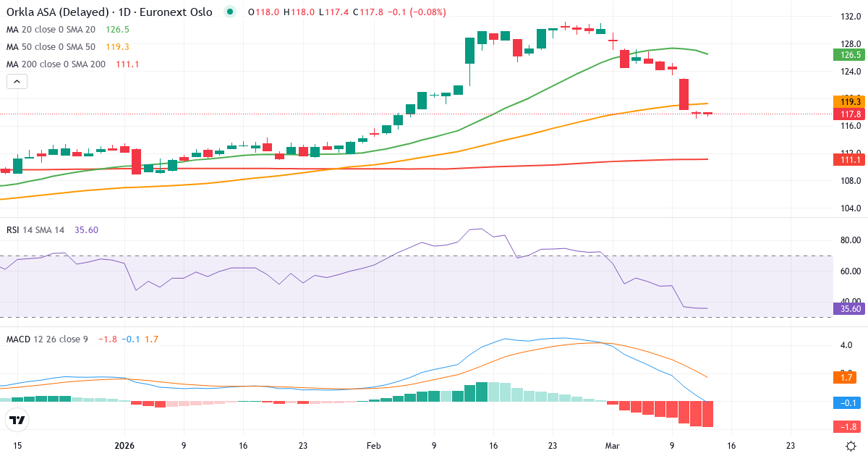868x456 pixels.
Task: Click the Feb marker on time axis
Action: [373, 446]
